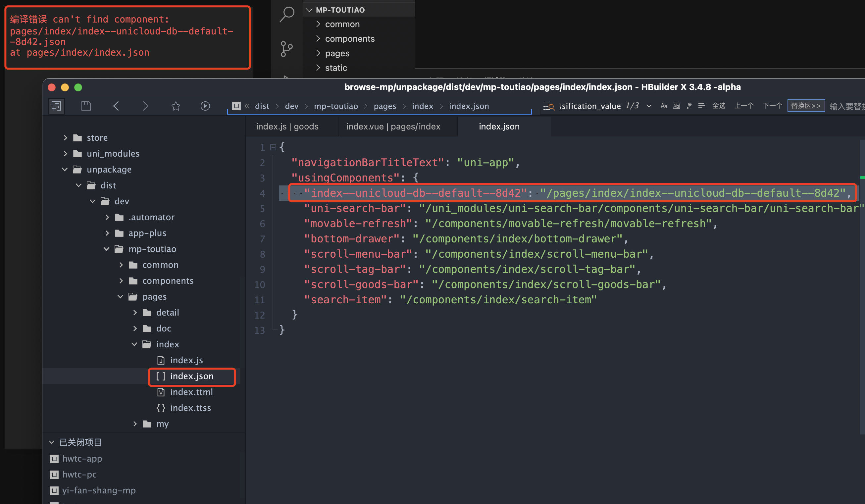Click the uni_modules folder icon
The width and height of the screenshot is (865, 504).
(77, 153)
